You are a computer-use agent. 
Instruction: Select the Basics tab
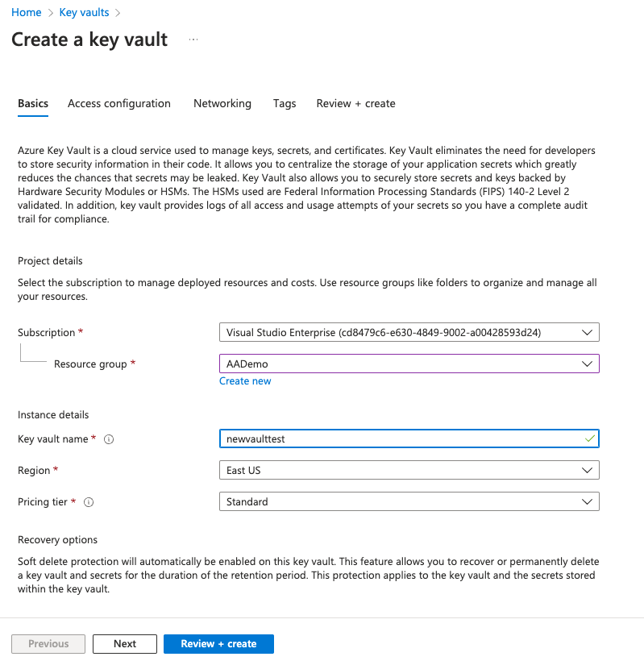33,103
